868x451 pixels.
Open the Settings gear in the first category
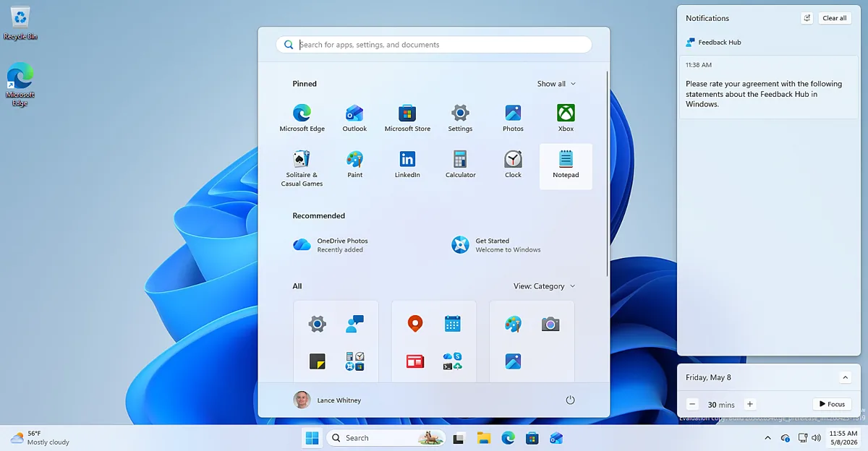click(x=318, y=324)
